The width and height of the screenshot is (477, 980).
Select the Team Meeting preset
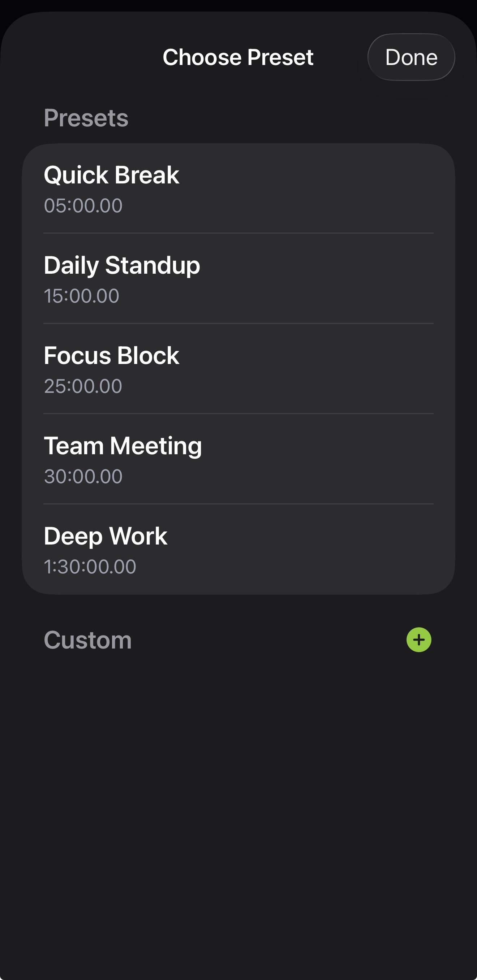[123, 446]
